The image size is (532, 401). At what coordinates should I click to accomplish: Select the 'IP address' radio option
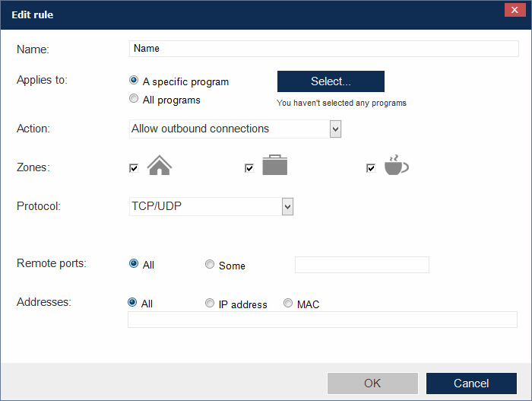point(210,303)
